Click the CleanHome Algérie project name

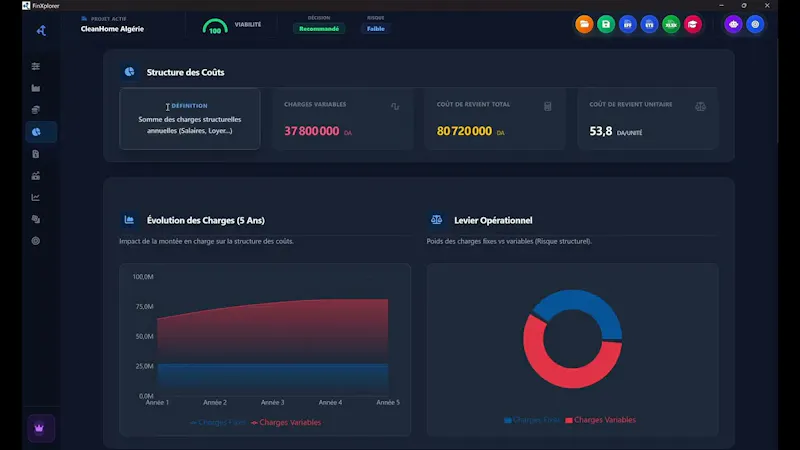[x=112, y=29]
